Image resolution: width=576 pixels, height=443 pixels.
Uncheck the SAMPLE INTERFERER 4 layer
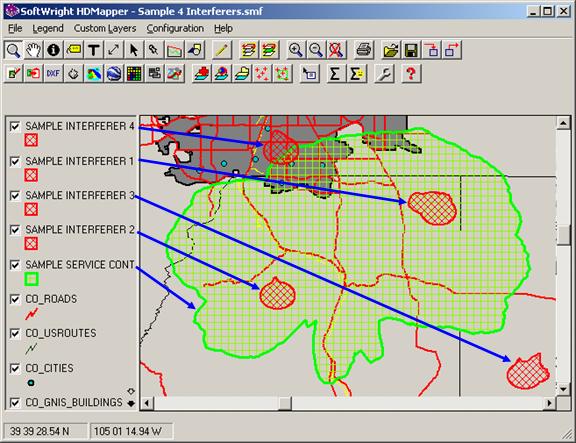click(15, 126)
